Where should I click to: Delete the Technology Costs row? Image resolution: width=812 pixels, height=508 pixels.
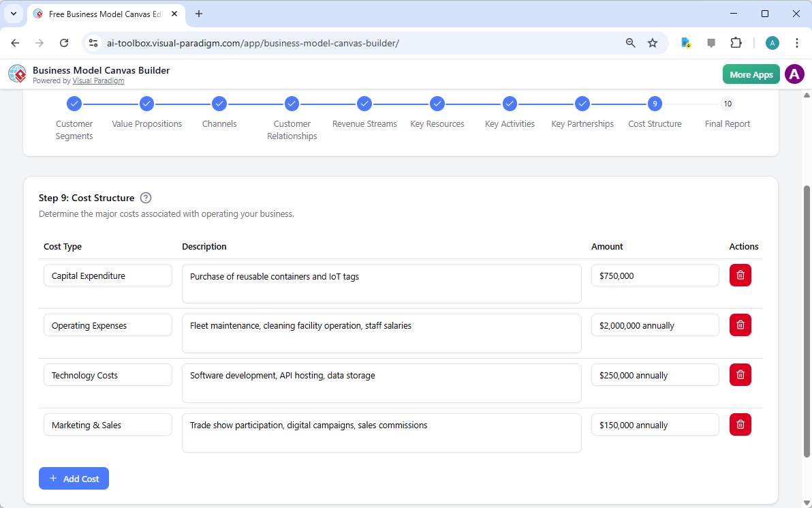click(x=740, y=374)
